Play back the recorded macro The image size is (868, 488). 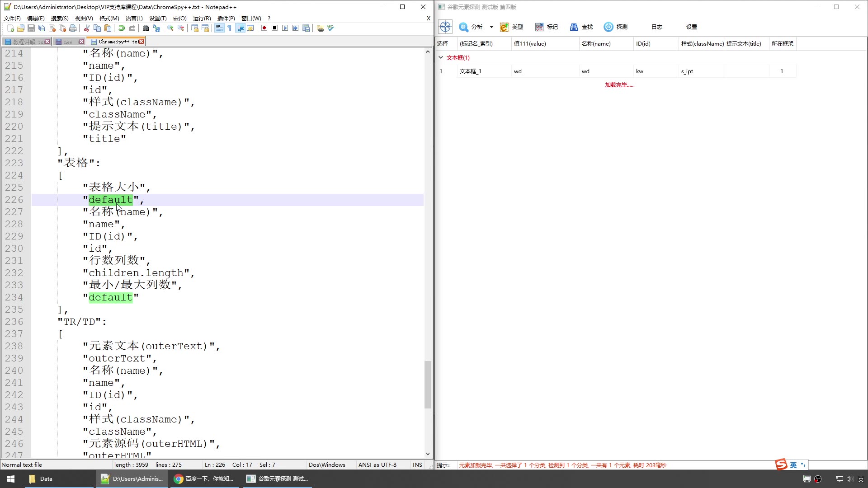[x=285, y=28]
